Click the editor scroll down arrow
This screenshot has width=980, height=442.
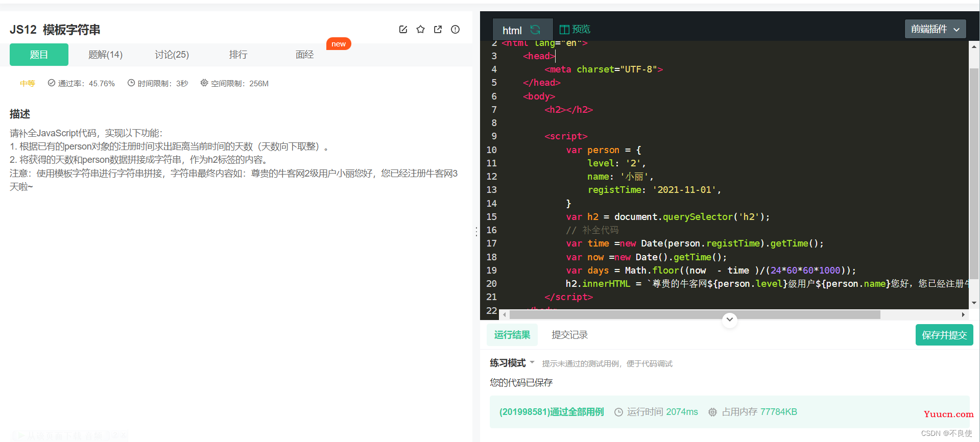click(x=974, y=303)
